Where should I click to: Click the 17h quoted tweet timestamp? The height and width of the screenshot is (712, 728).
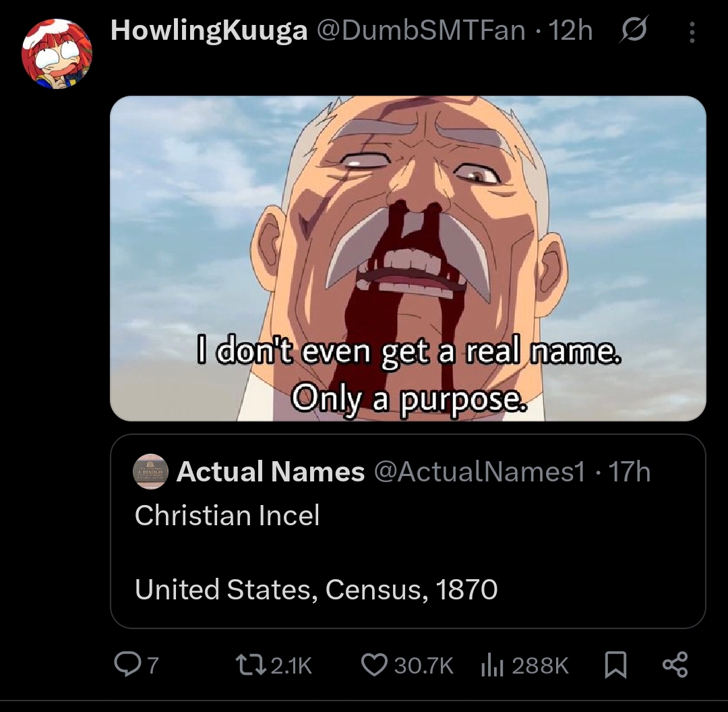(630, 472)
